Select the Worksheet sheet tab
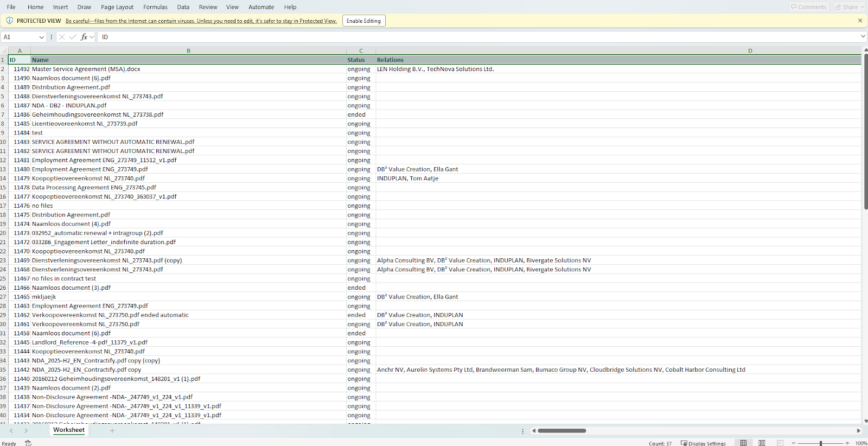 (69, 430)
